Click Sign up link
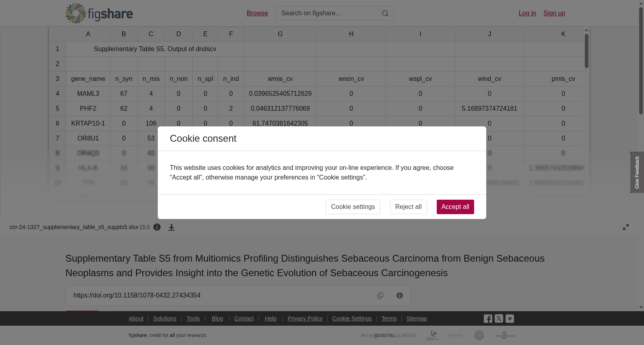The width and height of the screenshot is (644, 345). pos(554,13)
